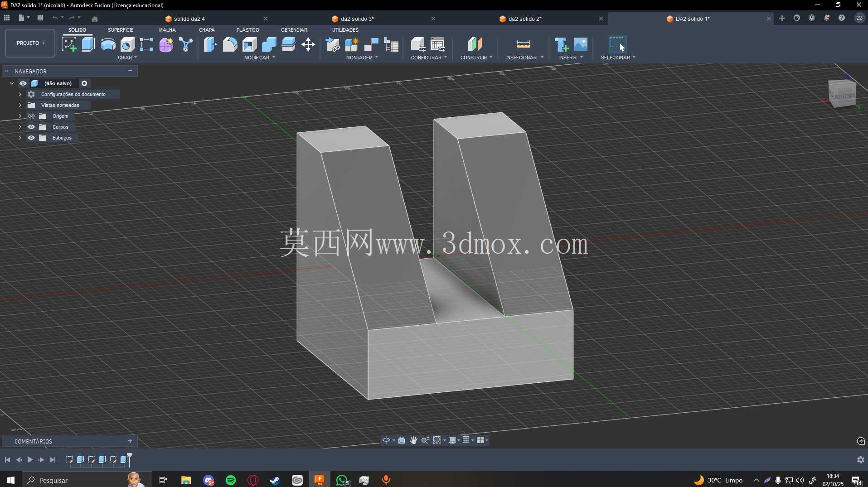The height and width of the screenshot is (487, 868).
Task: Select the Orbit navigation tool
Action: 386,440
